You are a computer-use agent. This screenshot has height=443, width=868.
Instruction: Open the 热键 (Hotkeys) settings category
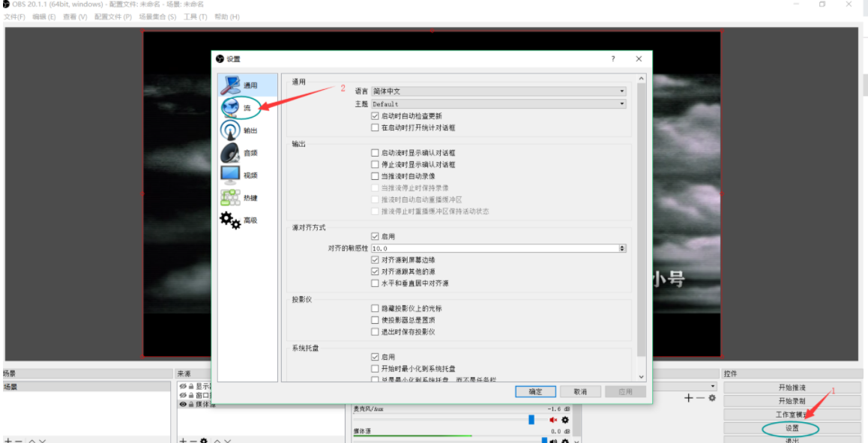click(247, 198)
